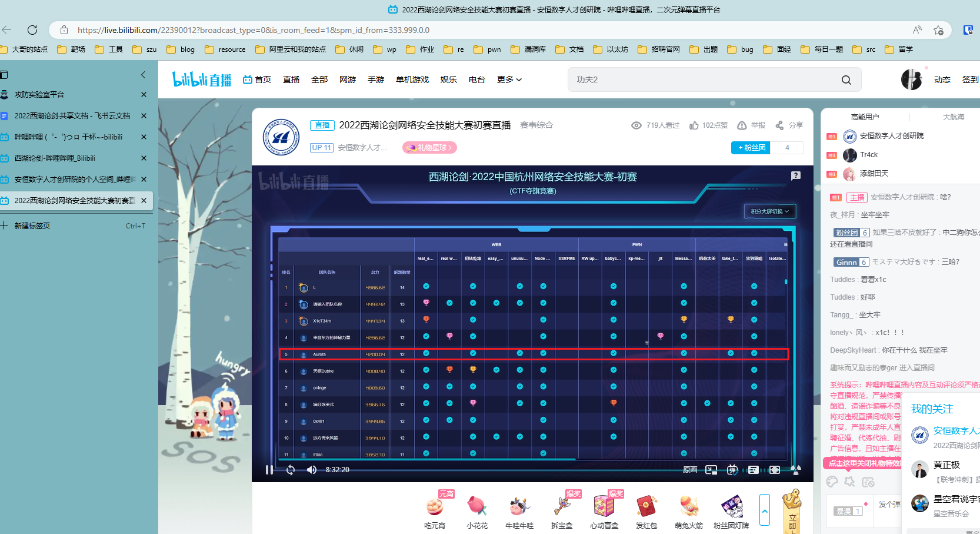The image size is (980, 534).
Task: Open the 积分大屏切换 scoreboard dropdown
Action: (770, 211)
